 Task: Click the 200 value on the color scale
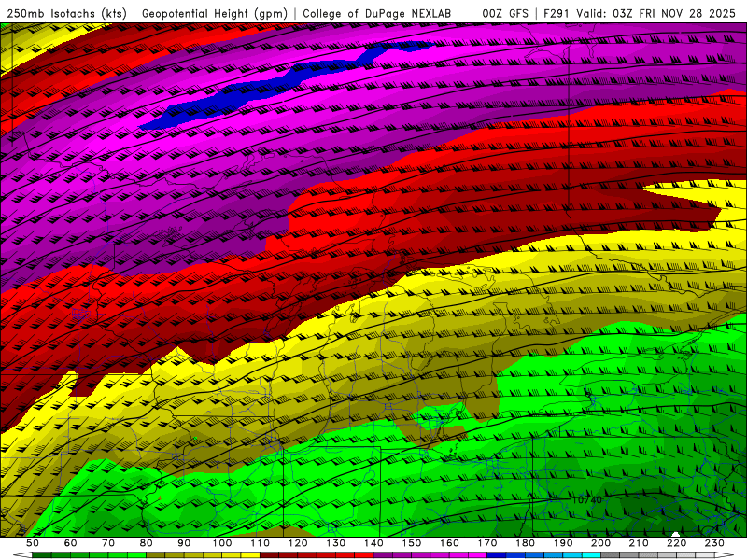pos(600,543)
